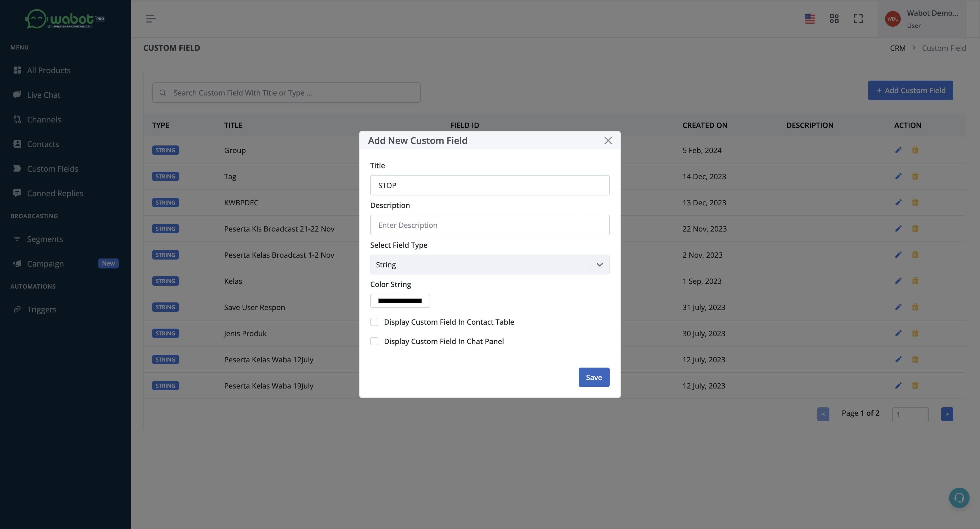
Task: Open Canned Replies menu item
Action: coord(55,193)
